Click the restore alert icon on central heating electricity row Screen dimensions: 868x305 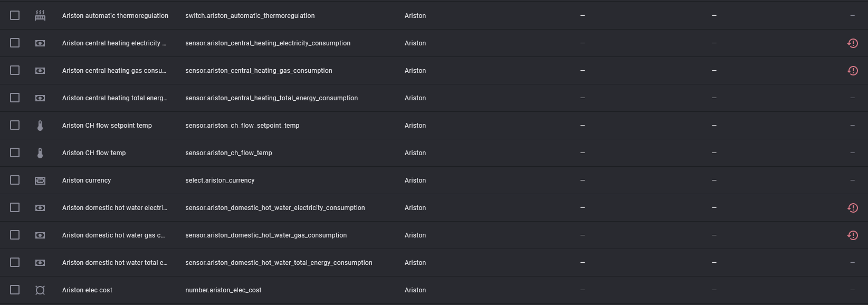(x=853, y=43)
